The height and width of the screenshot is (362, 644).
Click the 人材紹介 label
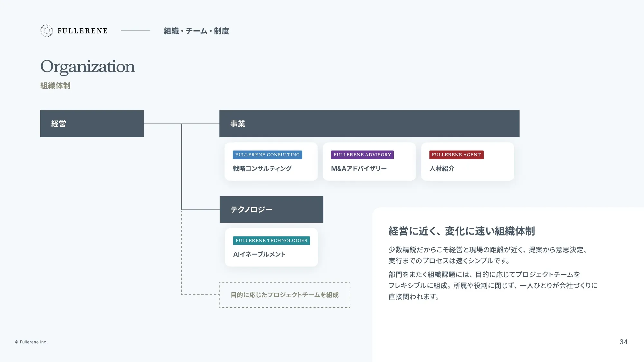442,168
